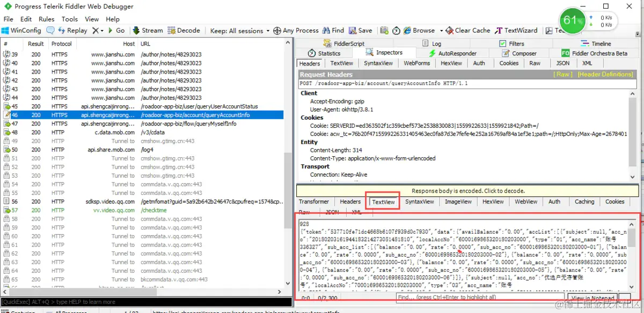Open the Help menu

pos(113,19)
